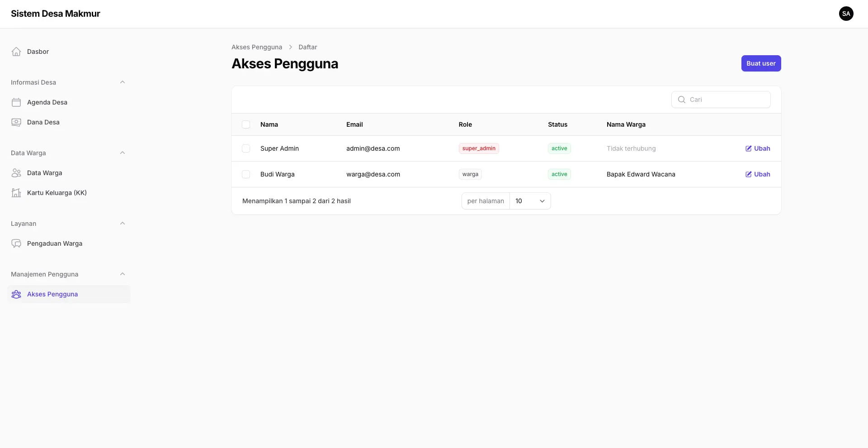The image size is (868, 448).
Task: Click the Dasbor home icon
Action: [x=16, y=52]
